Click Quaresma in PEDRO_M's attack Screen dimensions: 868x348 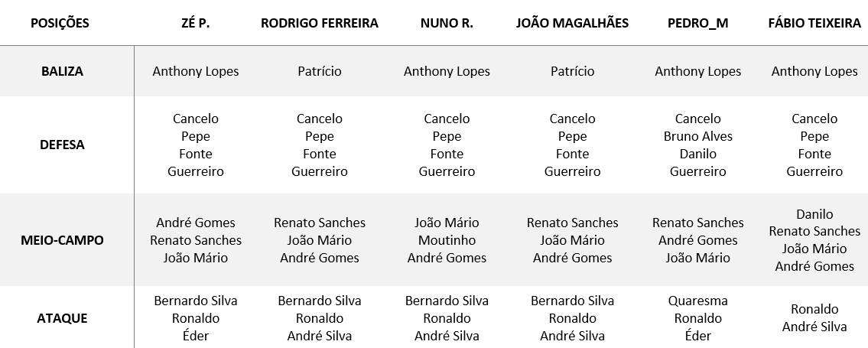tap(697, 301)
